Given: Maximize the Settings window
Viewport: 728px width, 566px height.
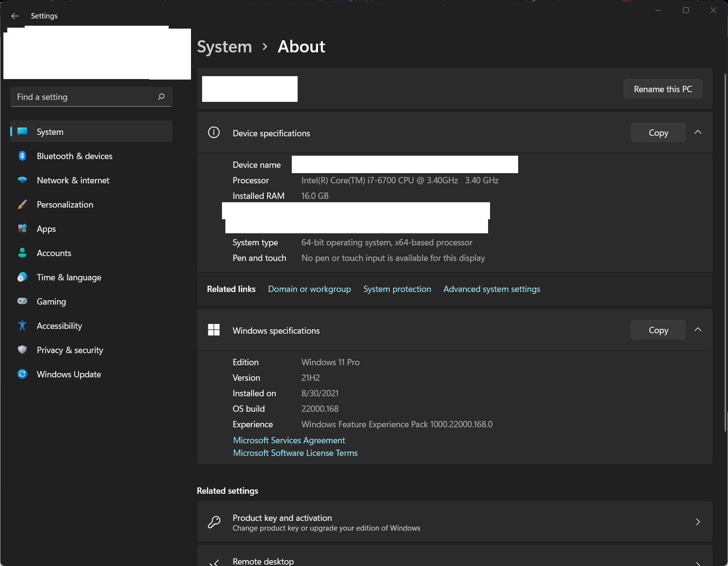Looking at the screenshot, I should tap(686, 10).
